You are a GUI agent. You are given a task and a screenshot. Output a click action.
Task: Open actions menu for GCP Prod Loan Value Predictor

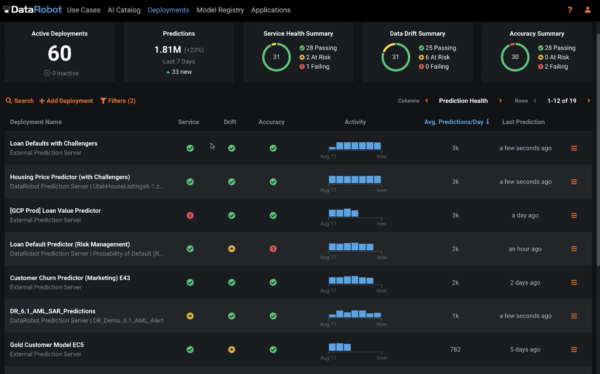point(574,216)
